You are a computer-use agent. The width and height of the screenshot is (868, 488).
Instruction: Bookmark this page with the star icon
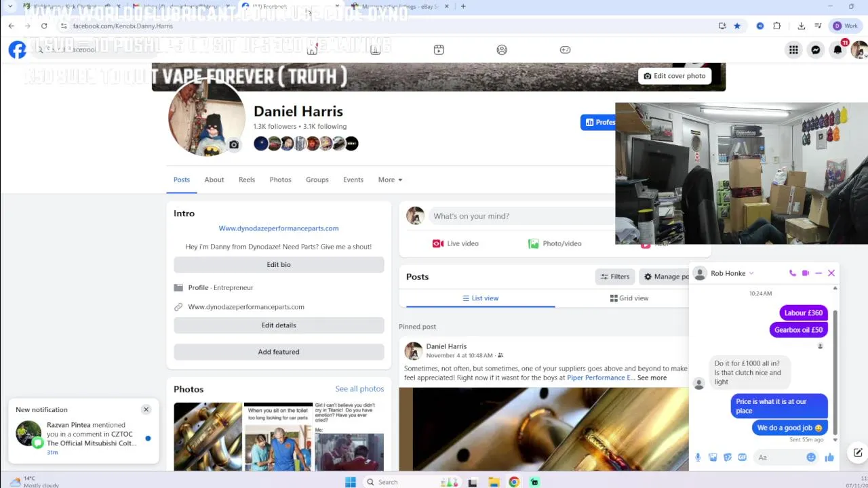pyautogui.click(x=737, y=26)
